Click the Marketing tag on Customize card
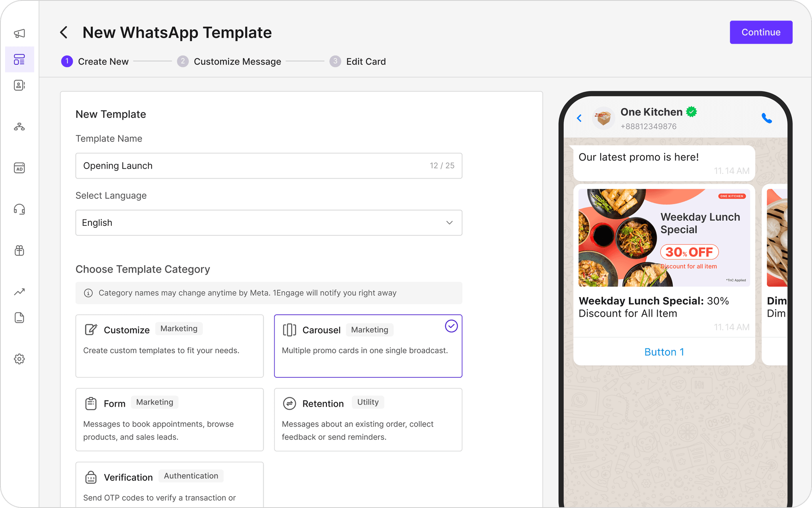This screenshot has width=812, height=508. click(179, 328)
